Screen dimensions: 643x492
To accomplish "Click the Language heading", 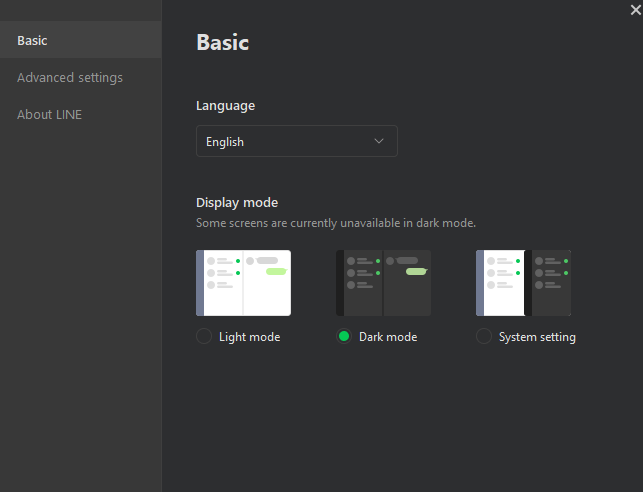I will click(x=226, y=106).
